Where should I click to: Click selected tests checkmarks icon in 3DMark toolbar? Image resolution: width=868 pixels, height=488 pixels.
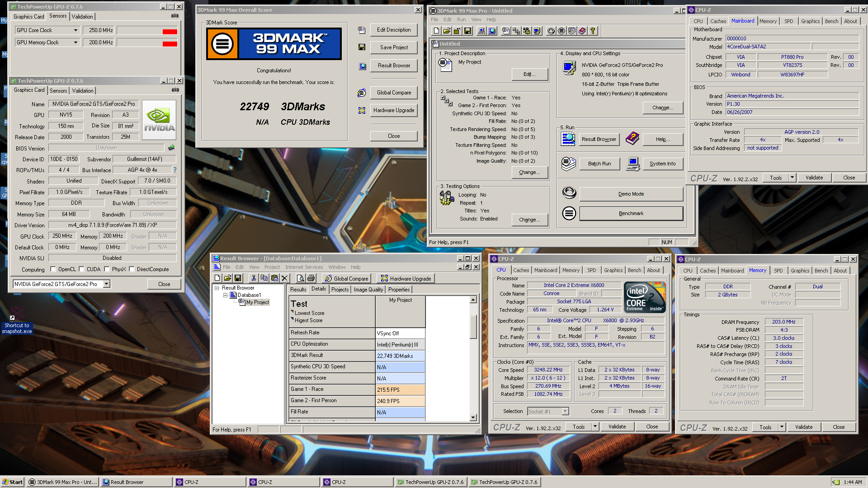tap(516, 31)
